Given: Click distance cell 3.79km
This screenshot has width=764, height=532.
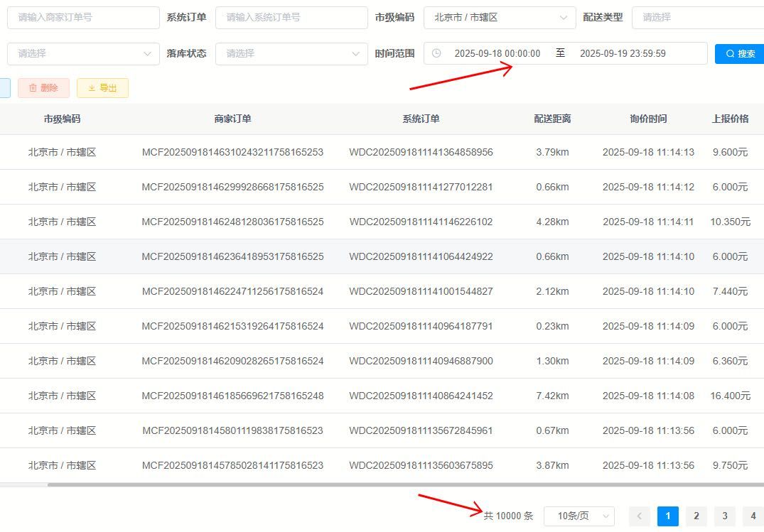Looking at the screenshot, I should pos(552,153).
